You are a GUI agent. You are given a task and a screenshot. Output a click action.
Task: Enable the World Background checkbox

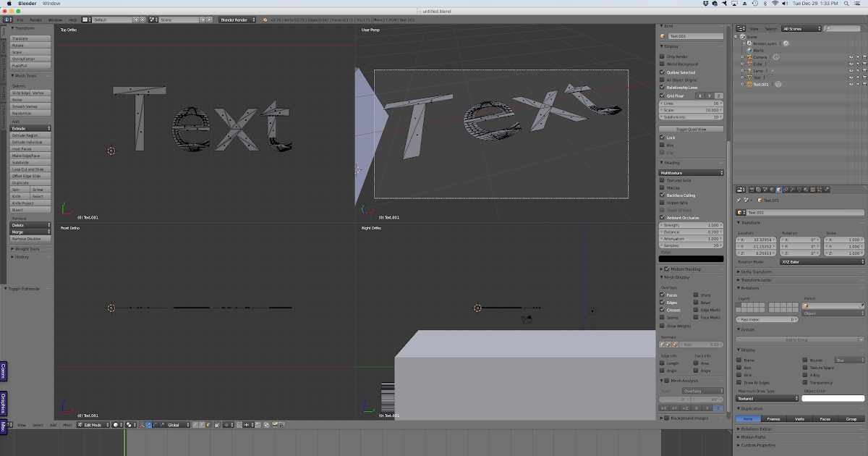point(662,64)
